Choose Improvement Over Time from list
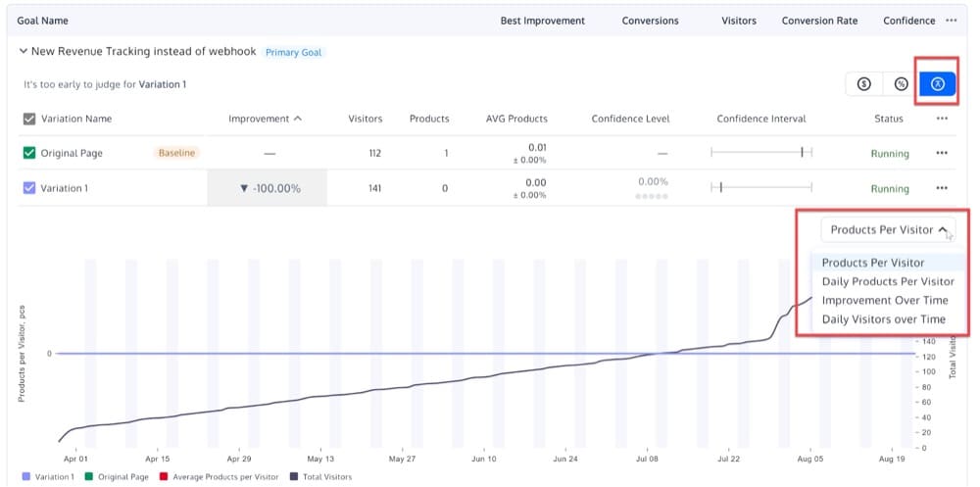Viewport: 980px width, 487px height. 884,300
